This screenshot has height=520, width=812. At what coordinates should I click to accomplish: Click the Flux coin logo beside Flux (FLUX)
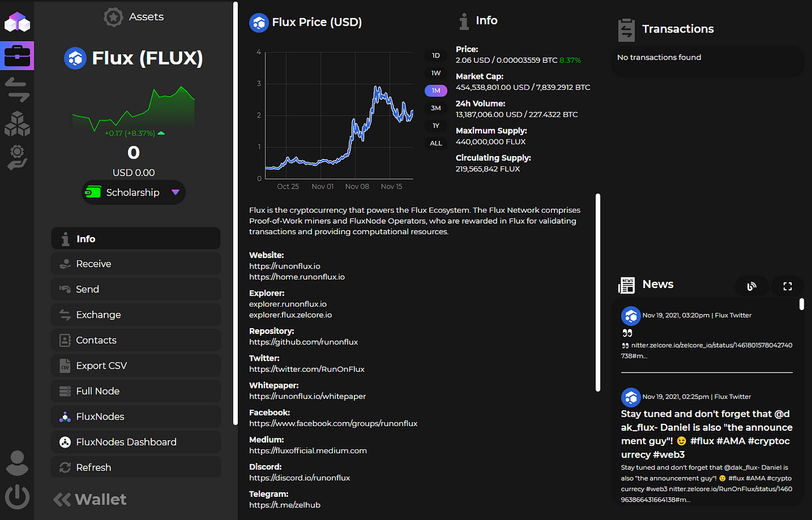coord(75,58)
